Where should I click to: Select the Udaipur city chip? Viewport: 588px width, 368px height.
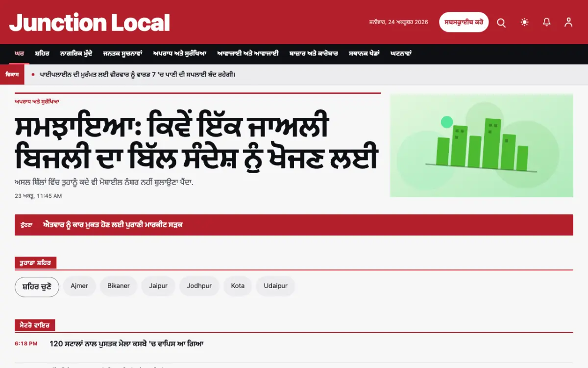click(x=276, y=286)
